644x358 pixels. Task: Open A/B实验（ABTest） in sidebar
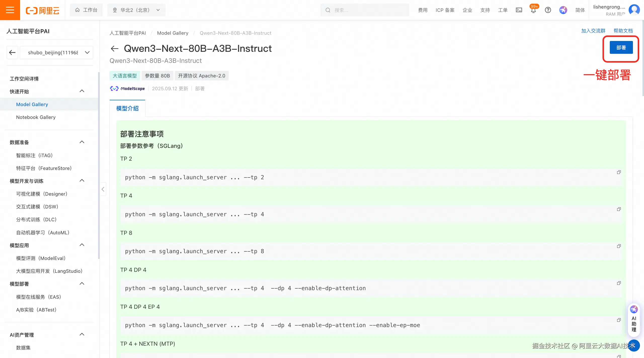point(36,310)
